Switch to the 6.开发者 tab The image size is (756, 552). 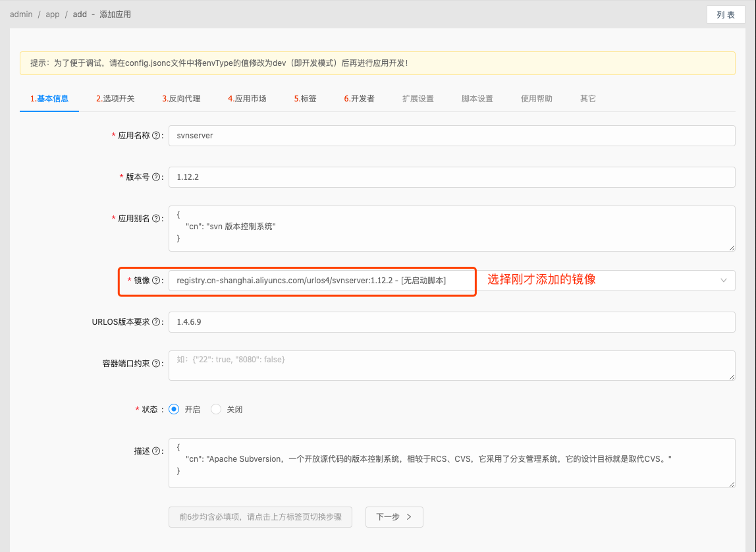pos(359,99)
